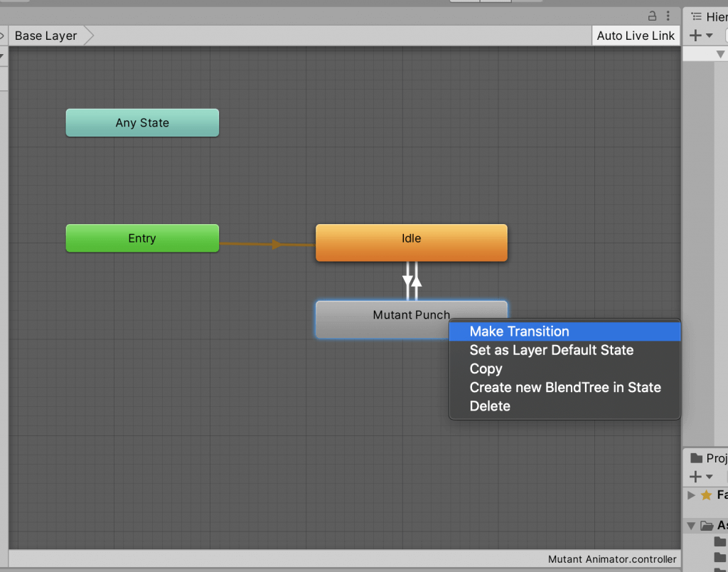The width and height of the screenshot is (728, 572).
Task: Expand the Favorites tree arrow
Action: point(692,495)
